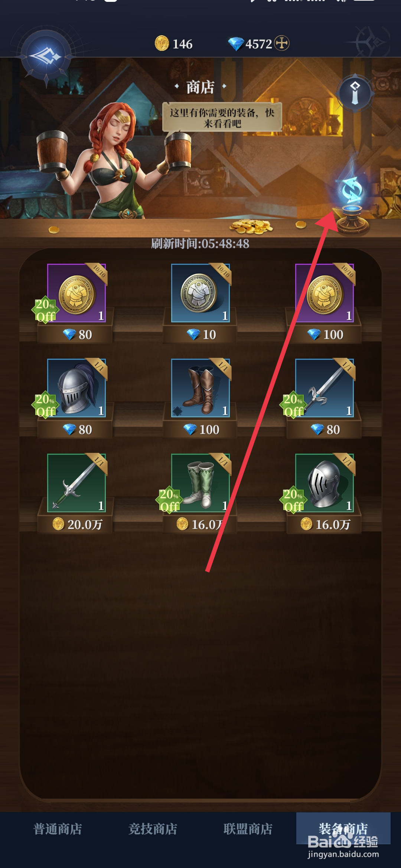Switch to 联盟商店 tab
The height and width of the screenshot is (868, 401).
coord(248,829)
